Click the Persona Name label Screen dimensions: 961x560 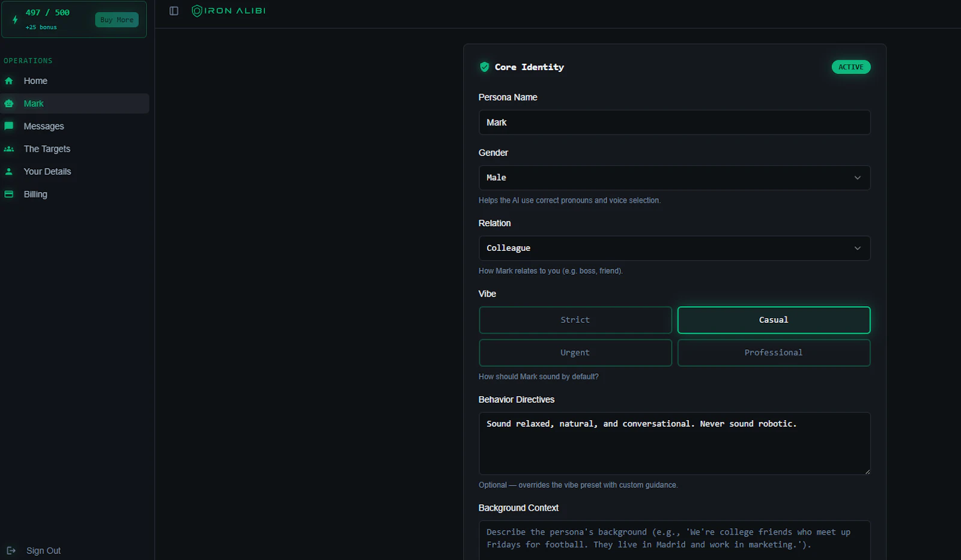[508, 97]
